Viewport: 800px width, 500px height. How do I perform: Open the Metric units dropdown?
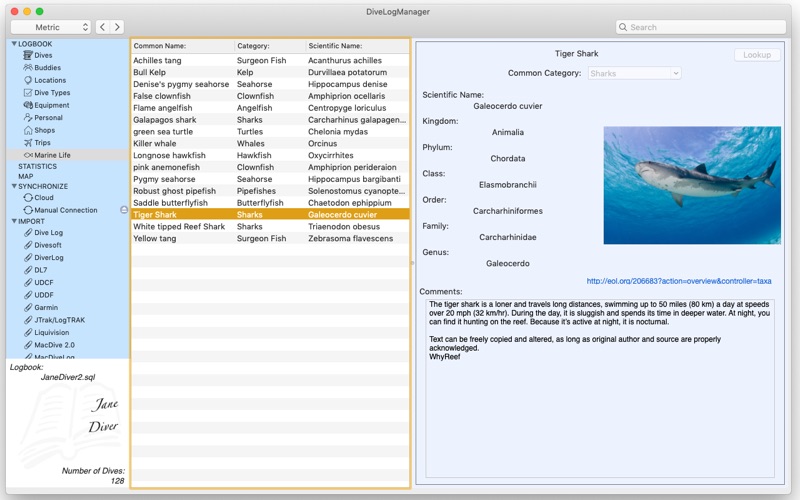51,27
